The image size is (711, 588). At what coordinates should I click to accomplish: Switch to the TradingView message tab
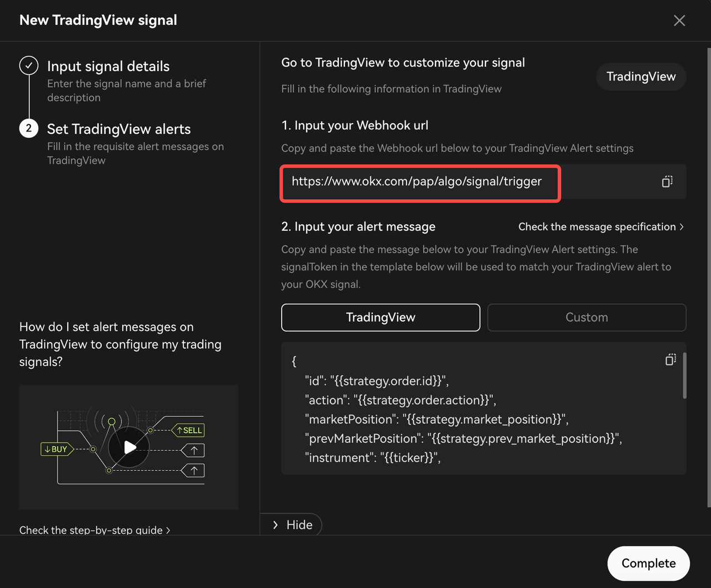pyautogui.click(x=380, y=318)
